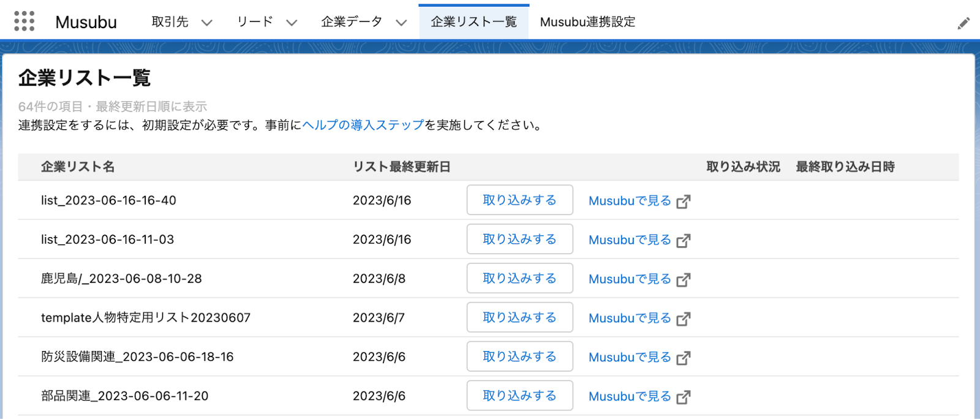Click external link icon for 鹿児島/_2023-06-08-10-28
This screenshot has height=419, width=980.
tap(684, 280)
